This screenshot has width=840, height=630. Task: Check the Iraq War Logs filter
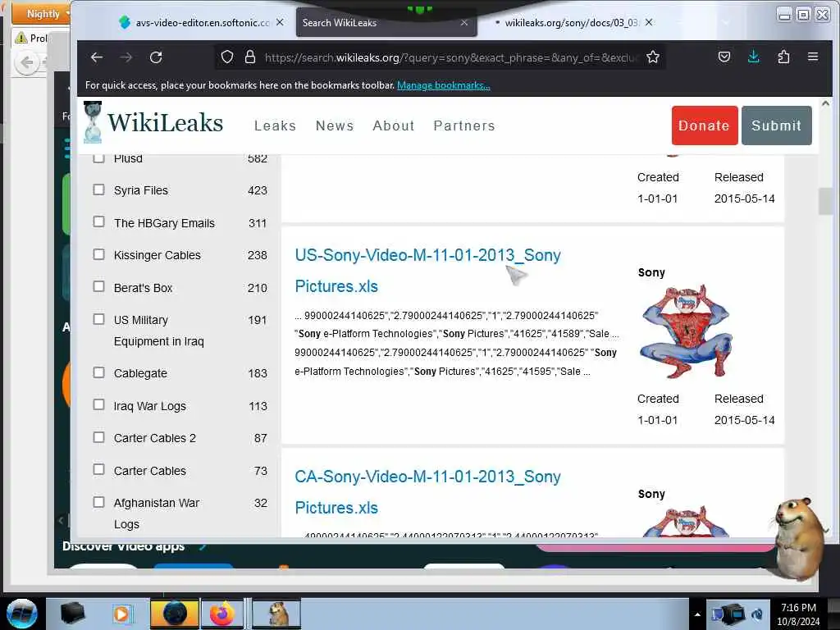tap(98, 404)
